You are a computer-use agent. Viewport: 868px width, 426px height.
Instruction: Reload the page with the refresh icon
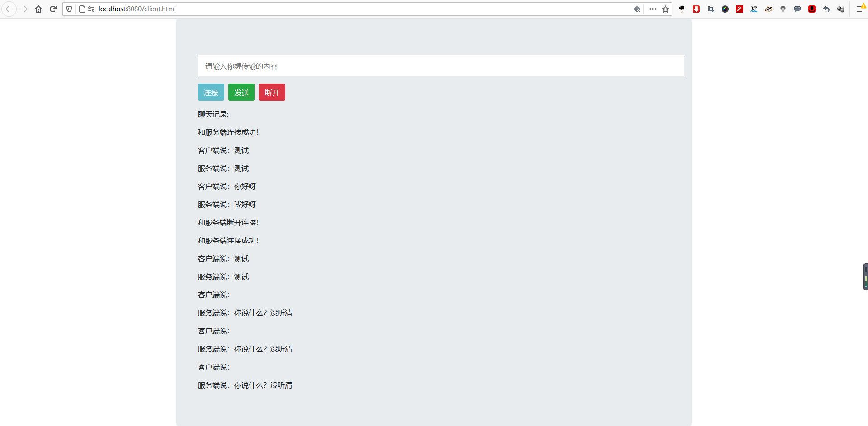tap(53, 9)
